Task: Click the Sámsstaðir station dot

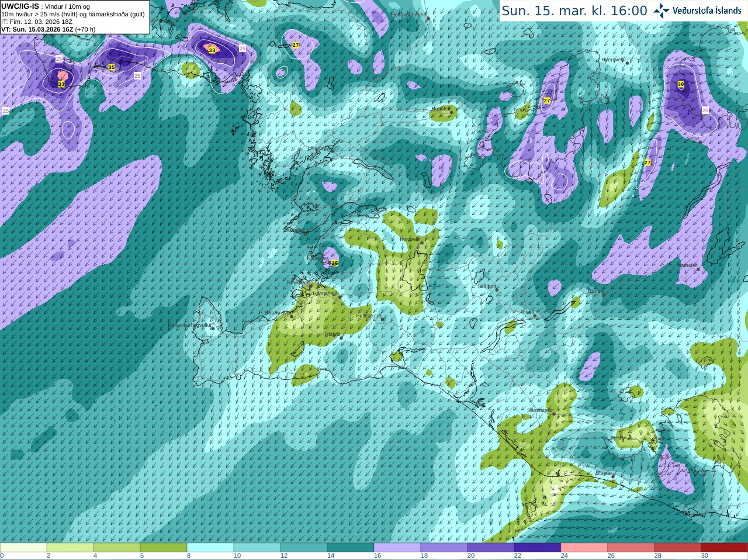Action: (554, 414)
